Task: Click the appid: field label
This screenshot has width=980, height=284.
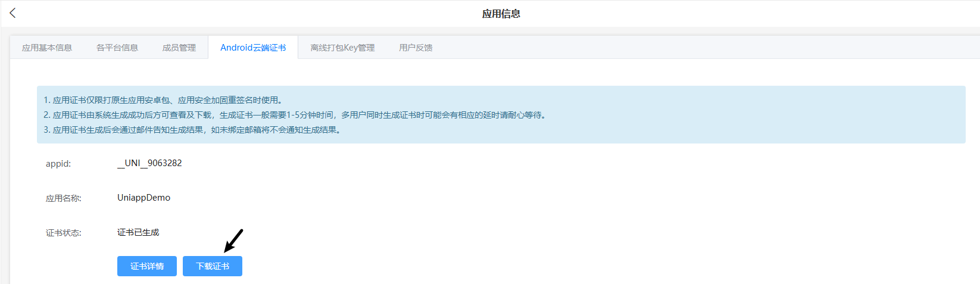Action: [58, 164]
